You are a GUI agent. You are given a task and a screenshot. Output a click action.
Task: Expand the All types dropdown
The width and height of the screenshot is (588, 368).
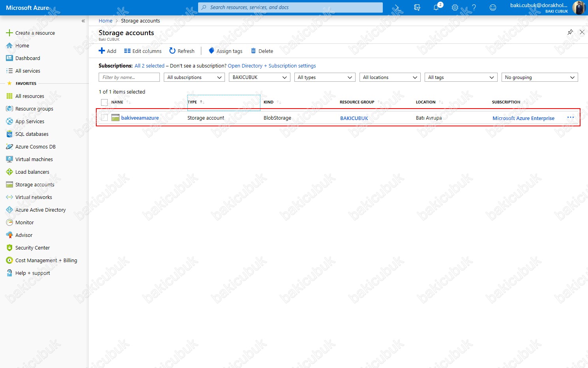click(x=325, y=77)
